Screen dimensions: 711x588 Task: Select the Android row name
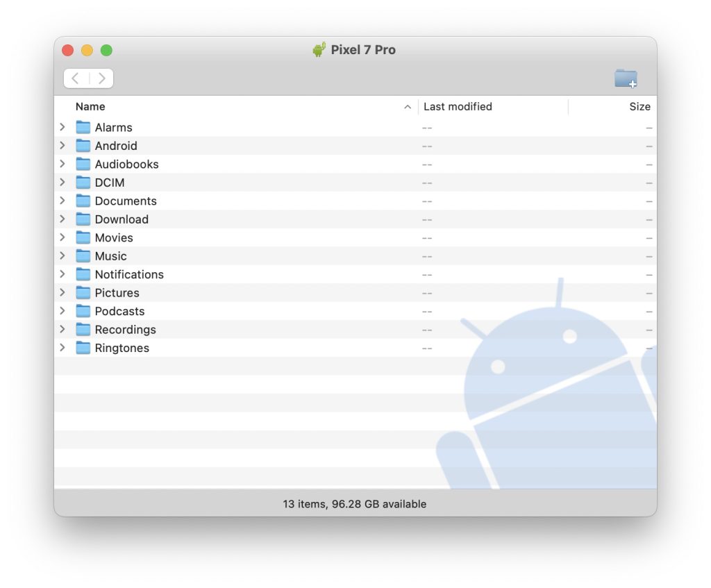pyautogui.click(x=116, y=146)
